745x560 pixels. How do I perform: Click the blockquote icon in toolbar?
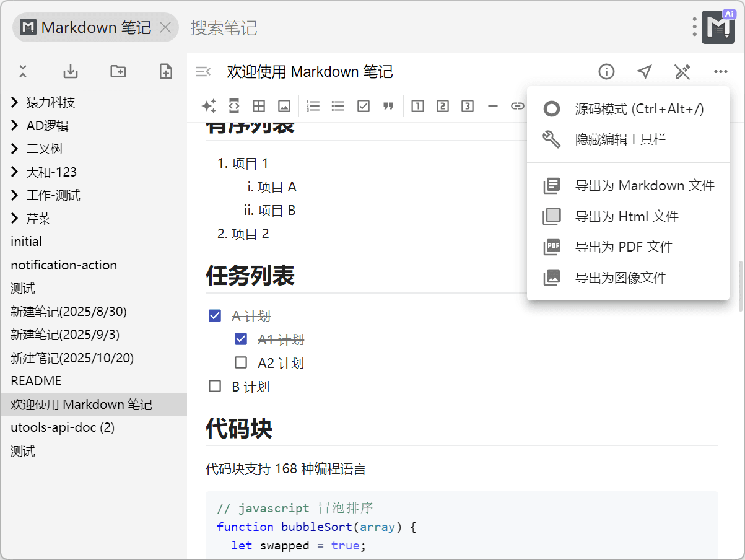click(388, 106)
